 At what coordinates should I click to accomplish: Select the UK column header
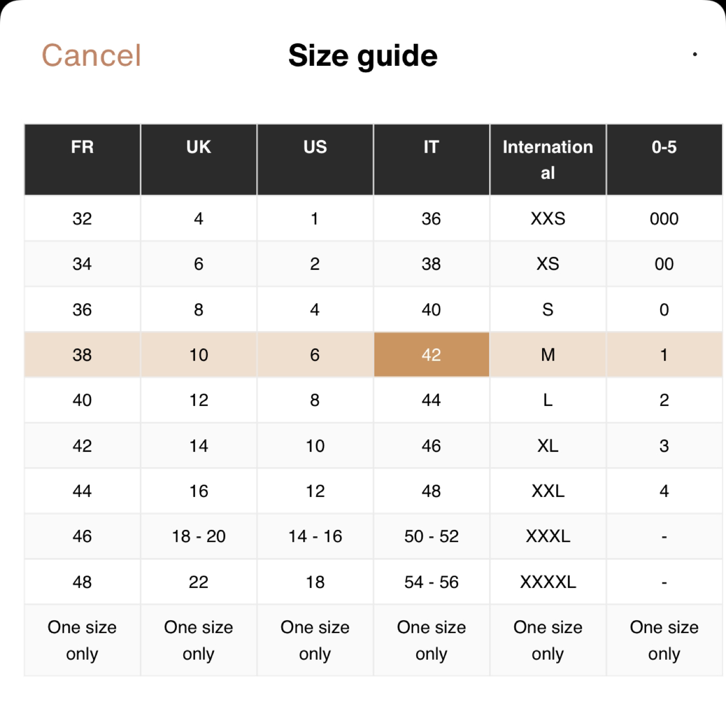click(x=199, y=160)
